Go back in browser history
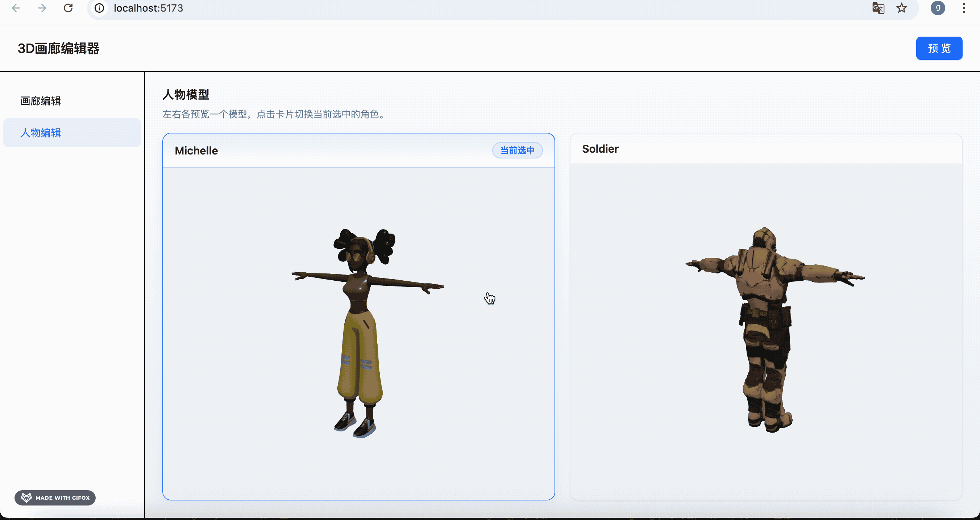 coord(16,8)
